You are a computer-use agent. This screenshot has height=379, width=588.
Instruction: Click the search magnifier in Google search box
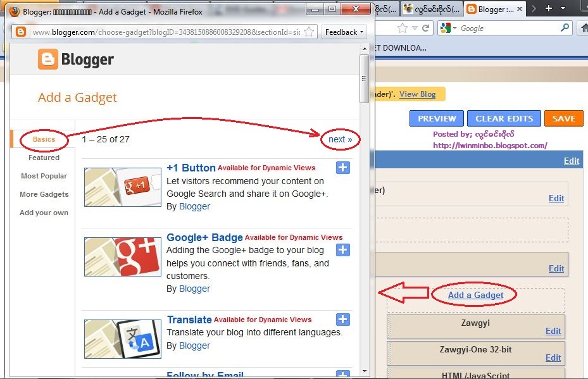(565, 27)
